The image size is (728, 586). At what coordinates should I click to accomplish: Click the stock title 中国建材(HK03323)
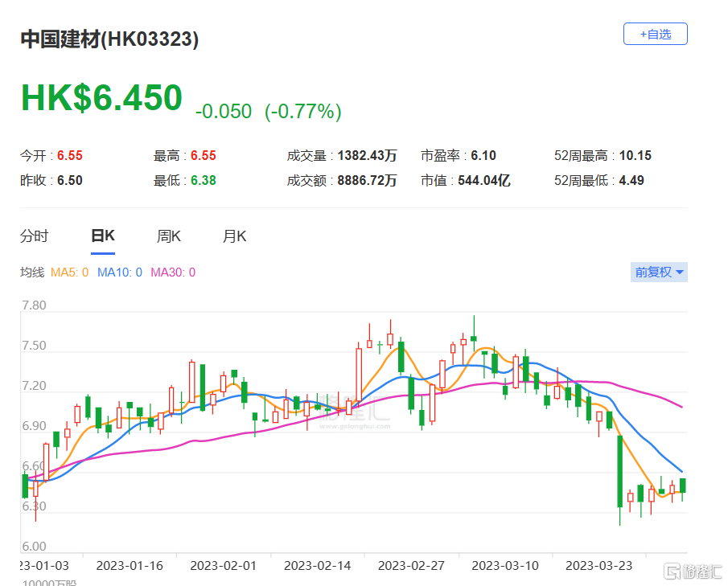(x=109, y=39)
